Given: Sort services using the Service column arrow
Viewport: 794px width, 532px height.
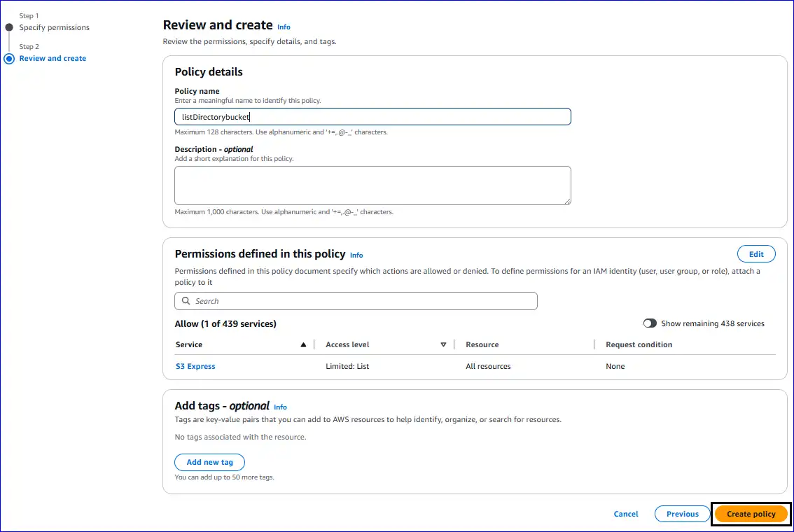Looking at the screenshot, I should pyautogui.click(x=303, y=344).
